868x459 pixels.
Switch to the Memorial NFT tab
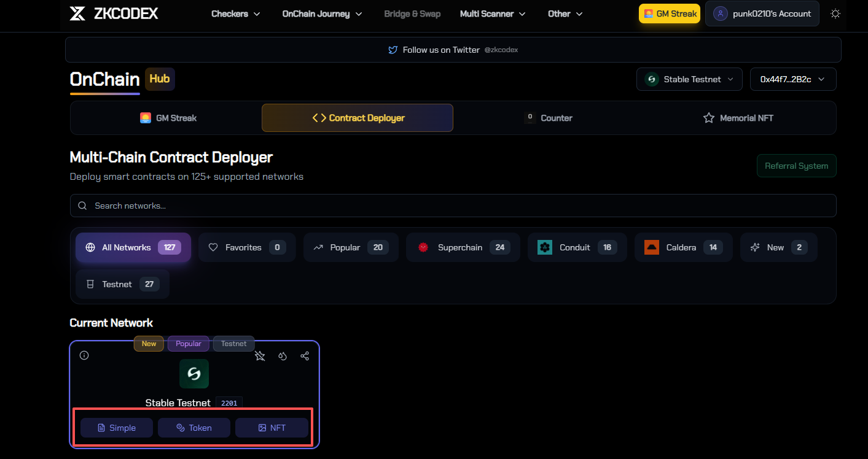(x=738, y=118)
